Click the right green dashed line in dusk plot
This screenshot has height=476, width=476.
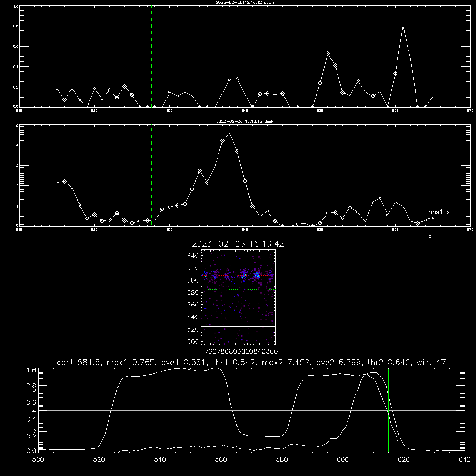click(x=263, y=175)
